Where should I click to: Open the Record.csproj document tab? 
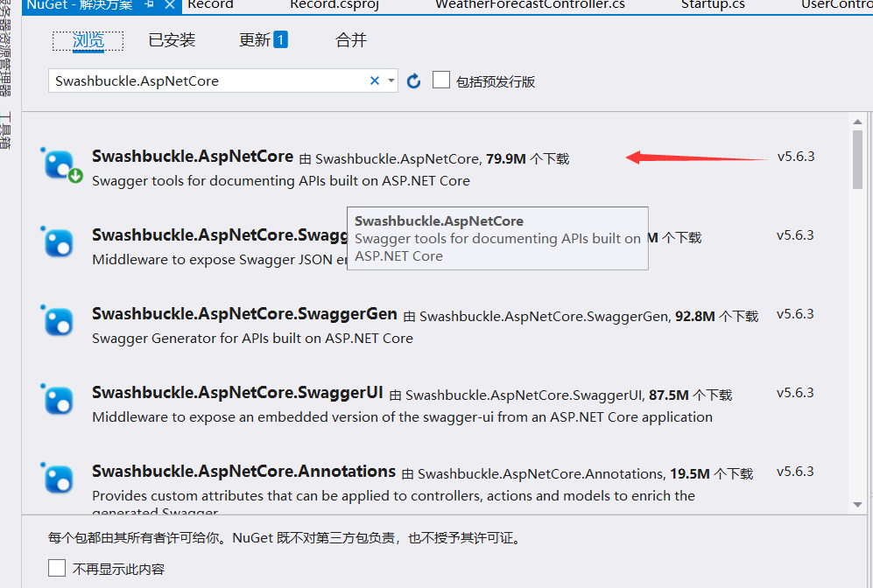[334, 5]
